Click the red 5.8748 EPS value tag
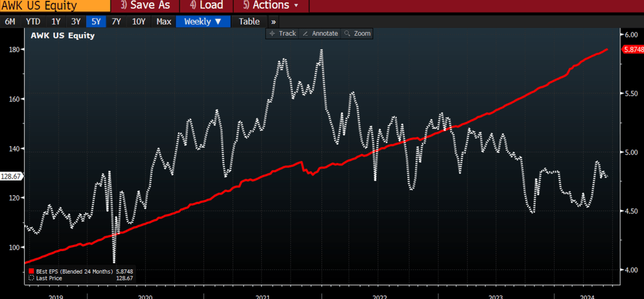This screenshot has height=299, width=644. [631, 50]
